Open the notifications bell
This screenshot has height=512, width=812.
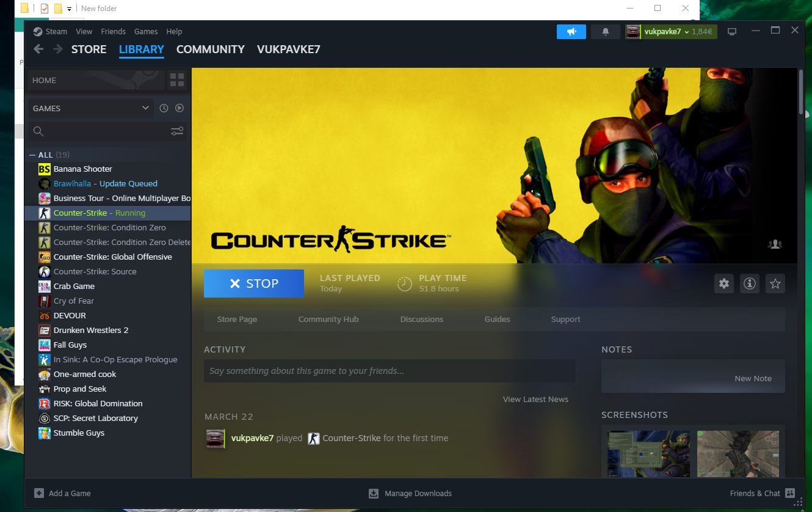point(605,32)
